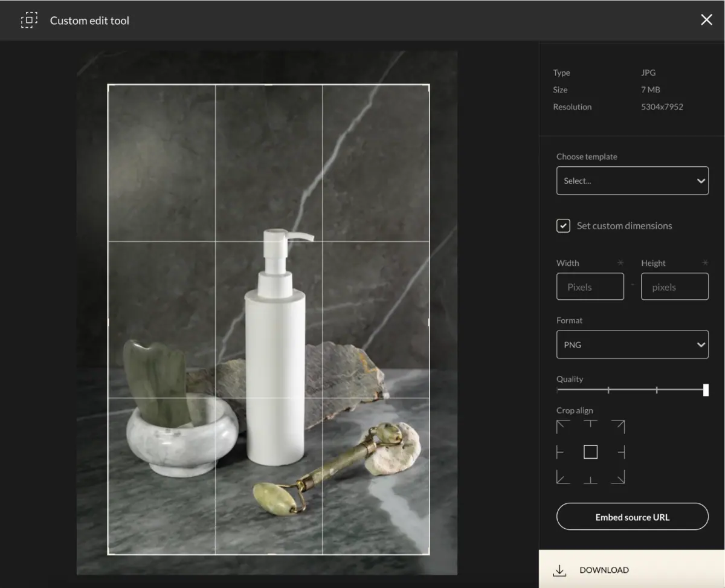Image resolution: width=725 pixels, height=588 pixels.
Task: Click the crop box right edge handle
Action: pos(429,321)
